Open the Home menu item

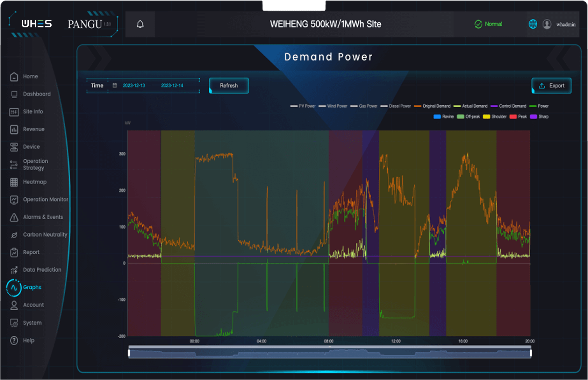(x=30, y=76)
